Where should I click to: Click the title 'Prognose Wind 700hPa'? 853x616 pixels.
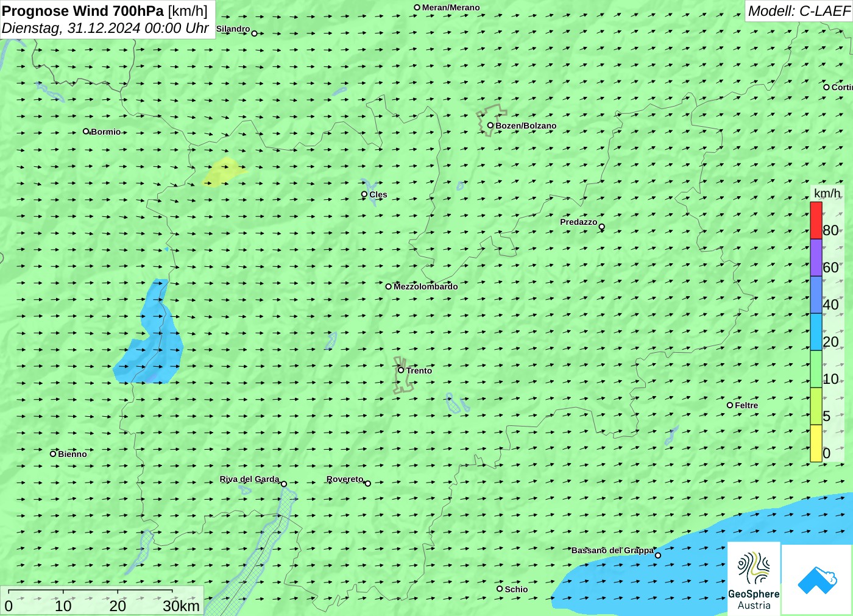83,11
